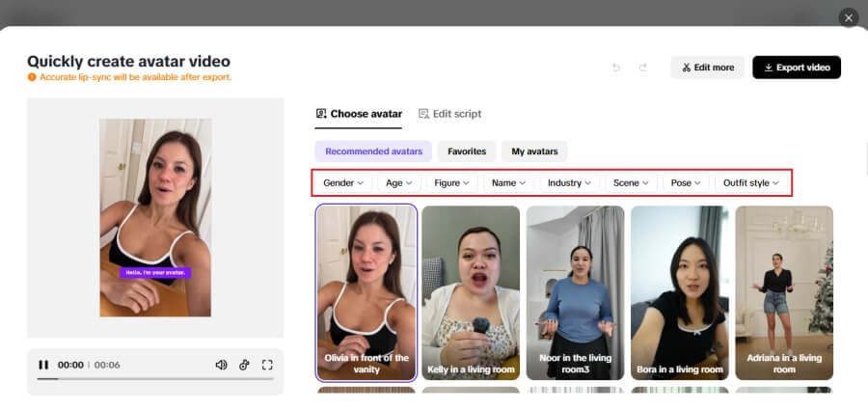Expand the Gender filter dropdown
The height and width of the screenshot is (411, 868).
[343, 182]
